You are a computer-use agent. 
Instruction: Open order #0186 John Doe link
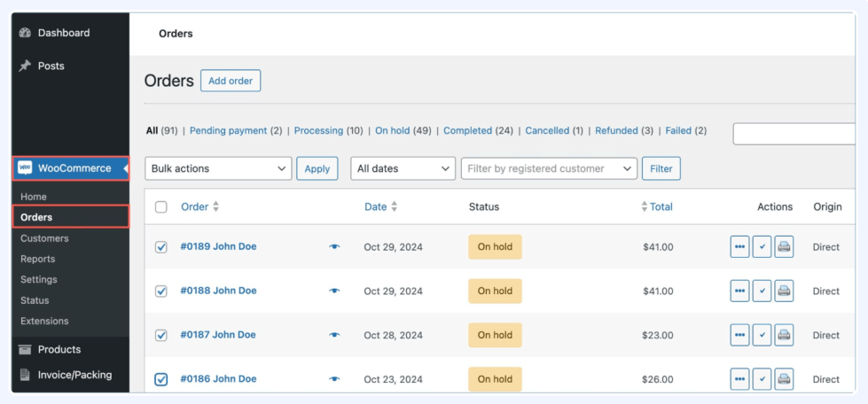pos(218,379)
